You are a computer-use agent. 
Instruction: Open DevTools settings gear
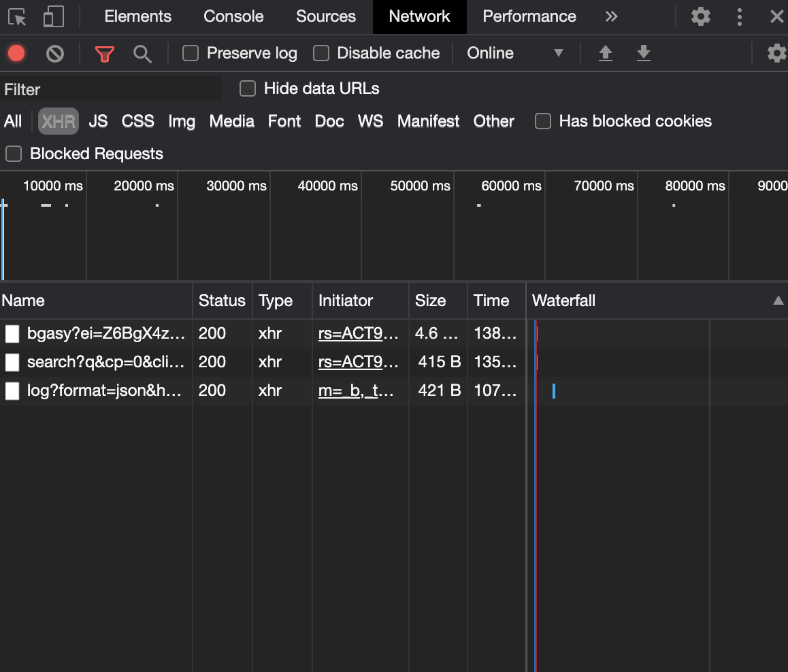tap(700, 16)
